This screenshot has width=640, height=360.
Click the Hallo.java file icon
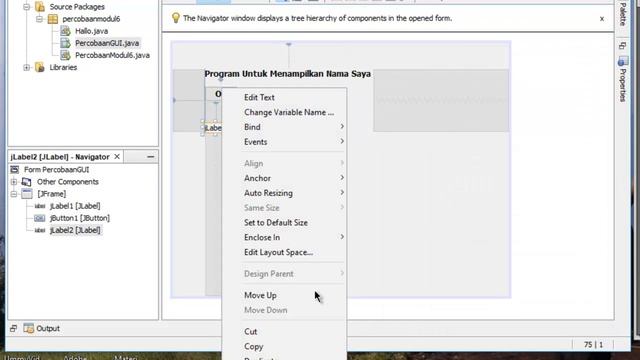(65, 31)
